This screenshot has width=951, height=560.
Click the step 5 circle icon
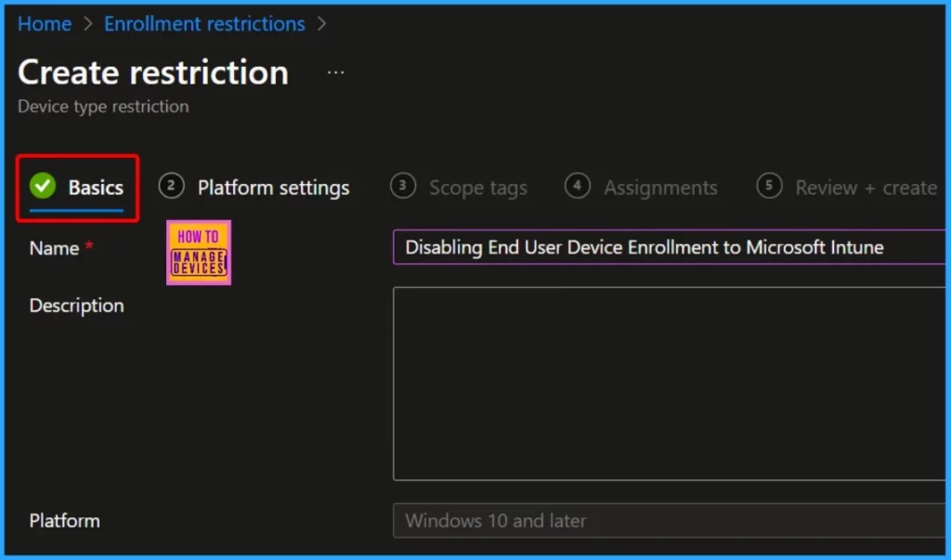coord(769,186)
